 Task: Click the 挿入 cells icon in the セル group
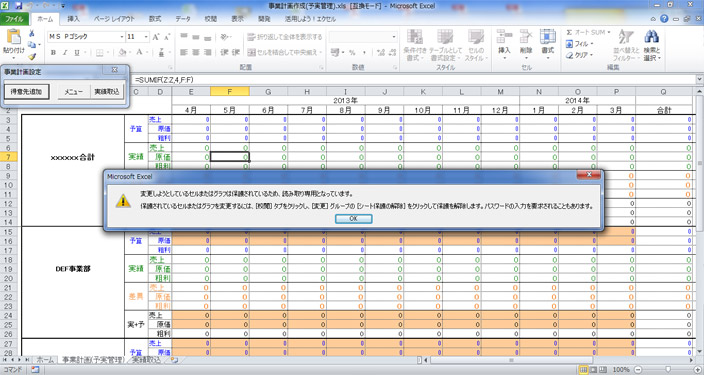click(504, 37)
